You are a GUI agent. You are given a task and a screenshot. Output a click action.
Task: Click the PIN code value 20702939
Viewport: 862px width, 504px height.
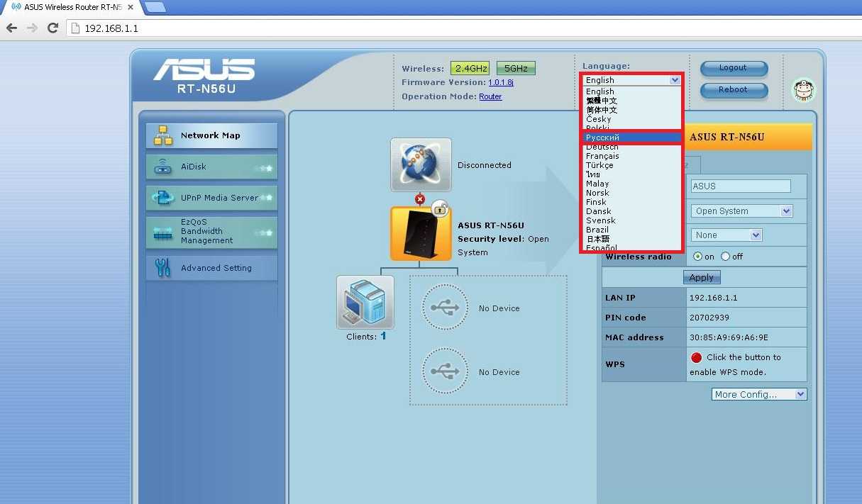[x=709, y=318]
